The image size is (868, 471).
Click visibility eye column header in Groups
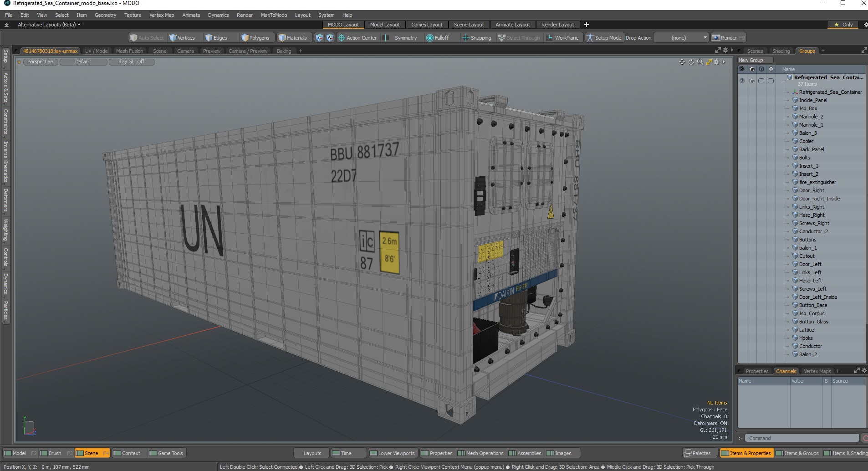pyautogui.click(x=742, y=69)
